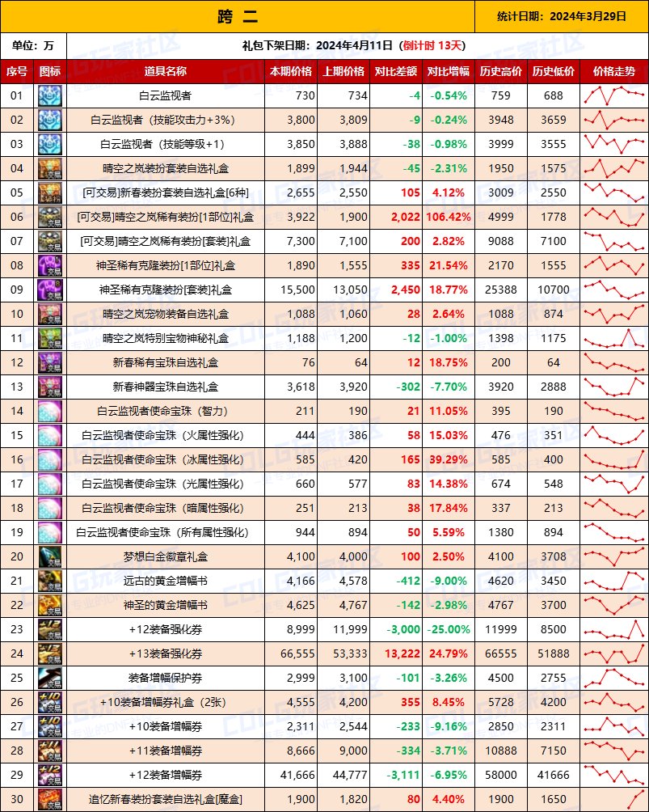The height and width of the screenshot is (812, 649).
Task: Click the 新春稀有宝珠自选礼盒 icon
Action: [49, 363]
